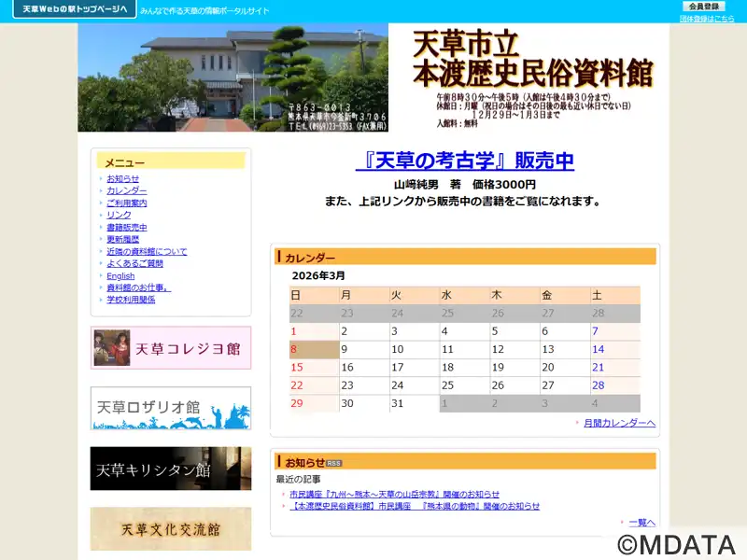Open the 天草文化交流館 banner

click(x=171, y=528)
